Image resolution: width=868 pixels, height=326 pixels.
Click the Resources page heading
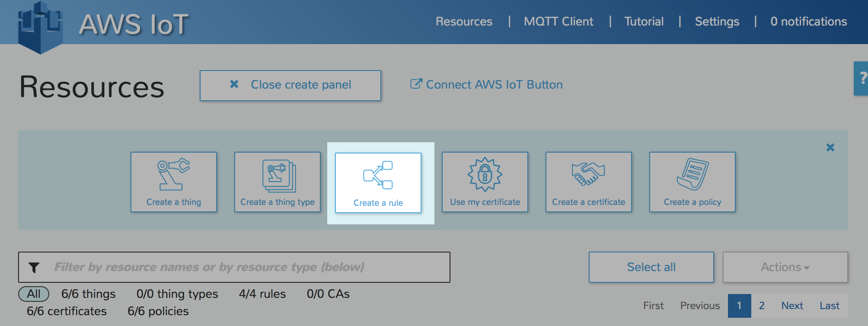[92, 87]
